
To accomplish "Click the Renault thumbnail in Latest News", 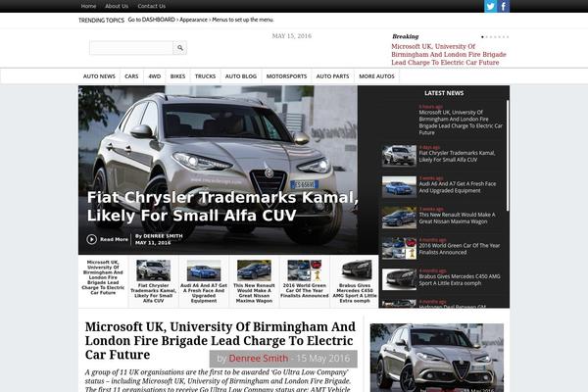I will tap(399, 218).
